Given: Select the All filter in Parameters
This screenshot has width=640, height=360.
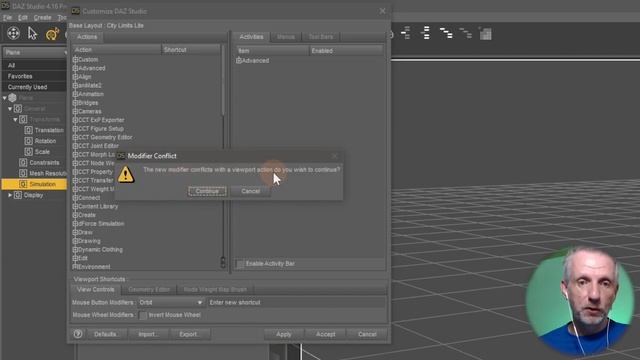Looking at the screenshot, I should coord(34,65).
